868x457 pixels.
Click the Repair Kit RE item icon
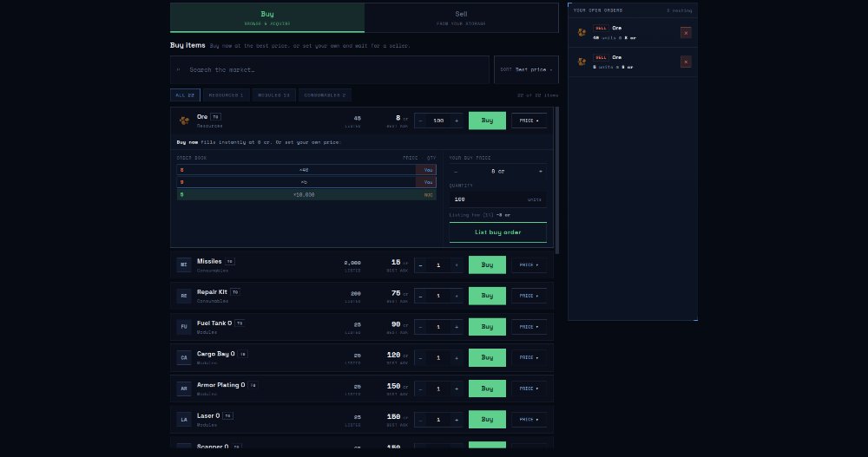point(184,296)
